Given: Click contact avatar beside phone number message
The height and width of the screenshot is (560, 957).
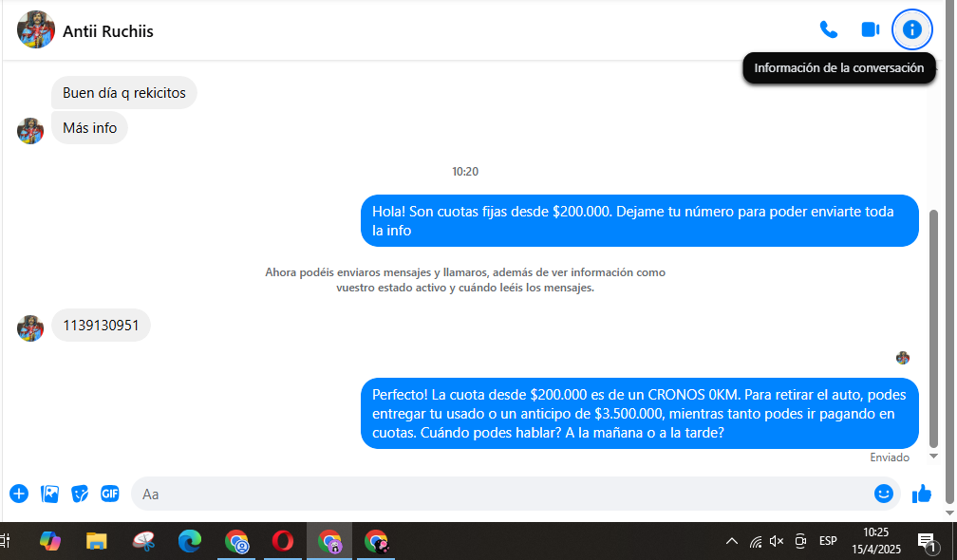Looking at the screenshot, I should (30, 328).
